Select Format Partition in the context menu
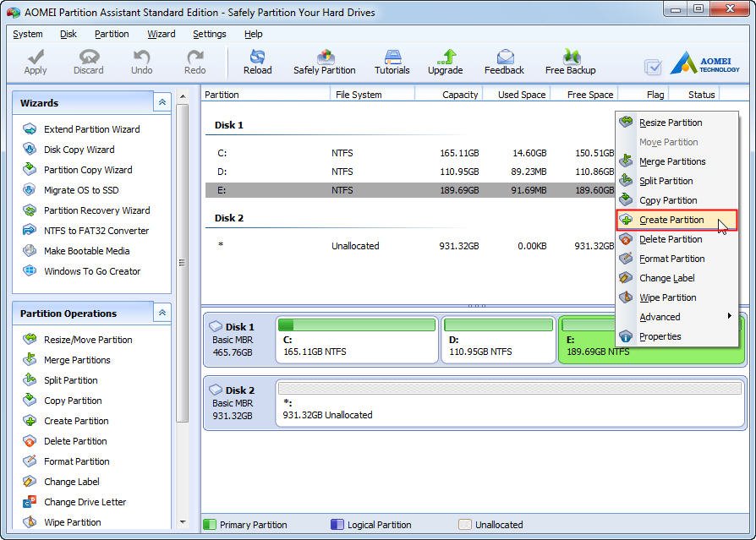This screenshot has width=756, height=540. pyautogui.click(x=677, y=259)
